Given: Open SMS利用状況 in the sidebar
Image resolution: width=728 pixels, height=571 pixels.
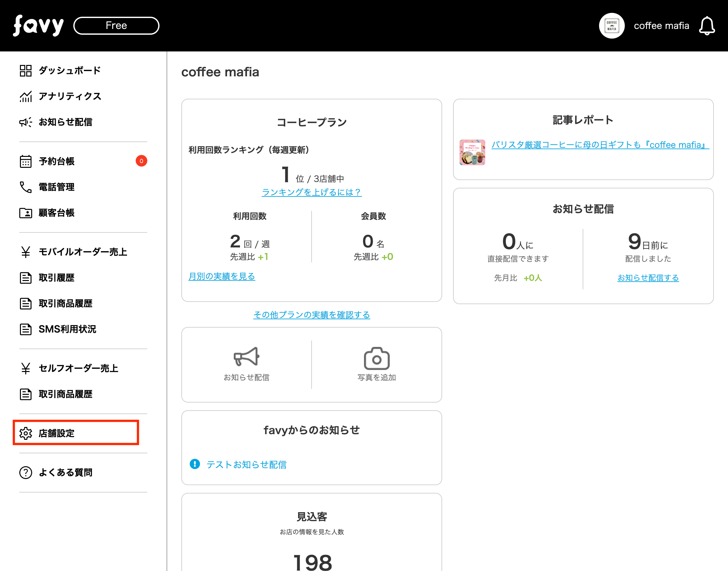Looking at the screenshot, I should point(67,329).
